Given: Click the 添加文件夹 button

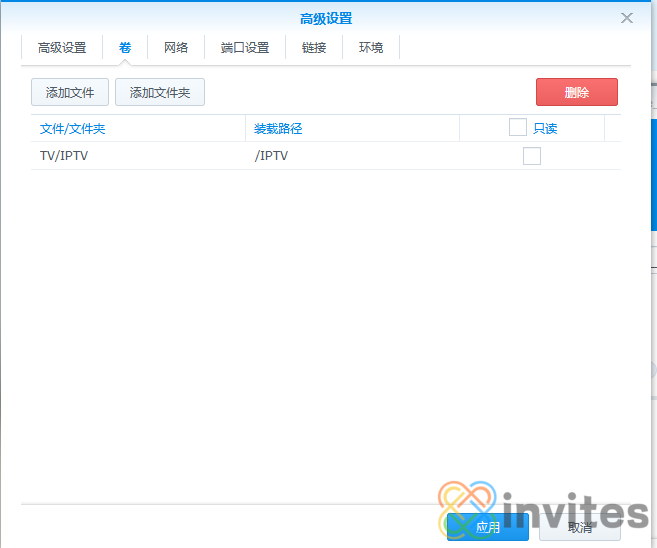Looking at the screenshot, I should point(160,92).
